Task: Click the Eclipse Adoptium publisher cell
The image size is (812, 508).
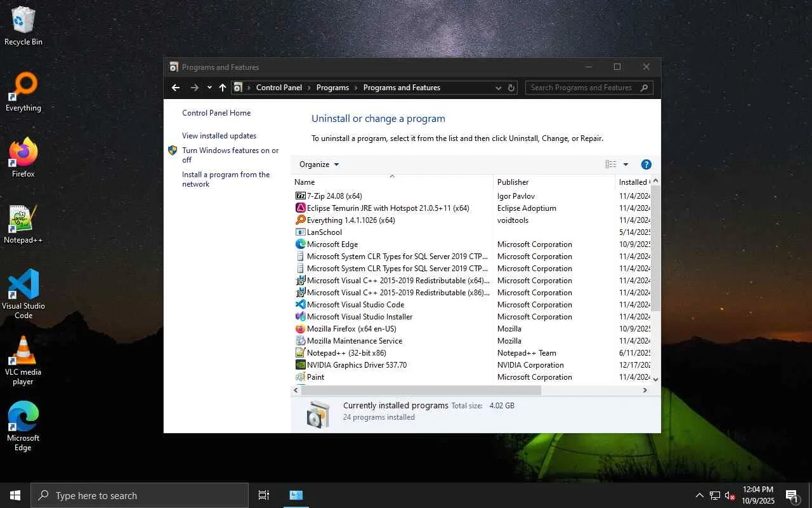Action: coord(527,208)
